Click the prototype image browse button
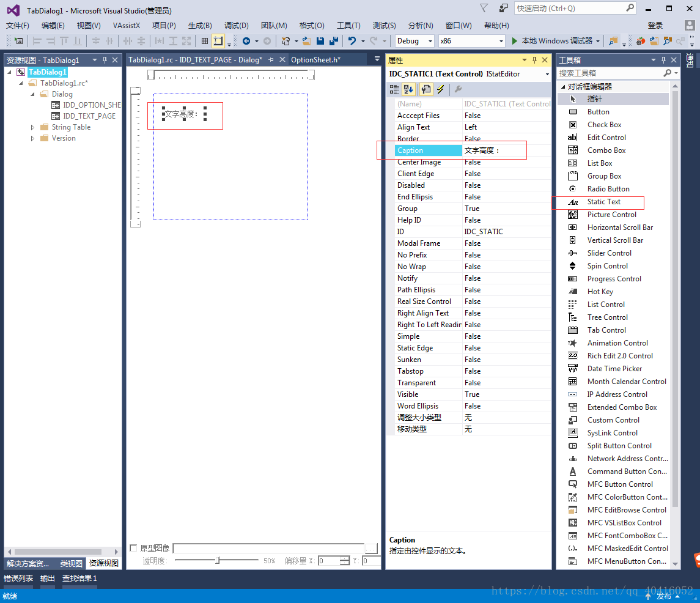Image resolution: width=700 pixels, height=603 pixels. coord(372,549)
